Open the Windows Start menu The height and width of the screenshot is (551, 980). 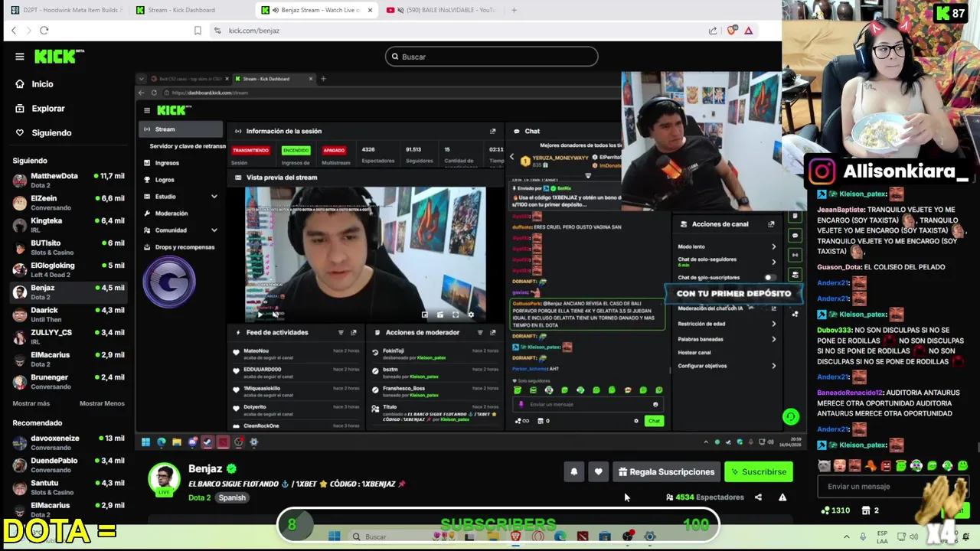[x=335, y=536]
